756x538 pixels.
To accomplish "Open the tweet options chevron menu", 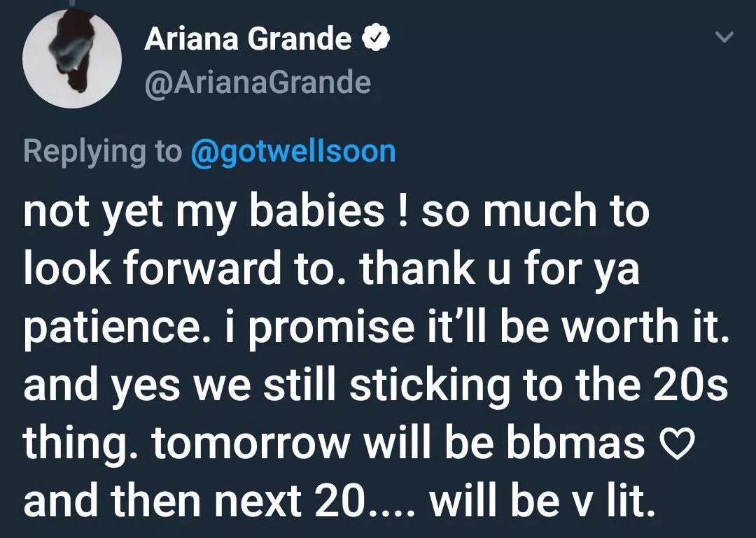I will coord(724,37).
